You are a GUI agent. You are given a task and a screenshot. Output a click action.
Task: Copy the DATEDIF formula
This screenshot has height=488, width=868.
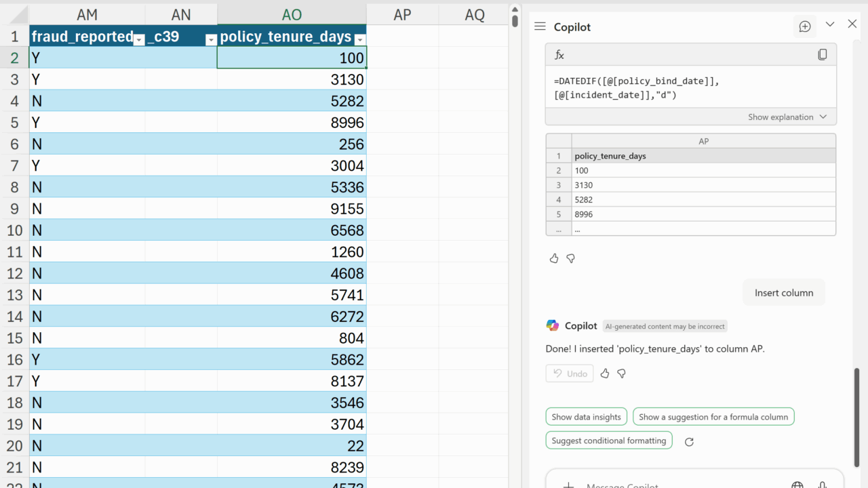822,55
